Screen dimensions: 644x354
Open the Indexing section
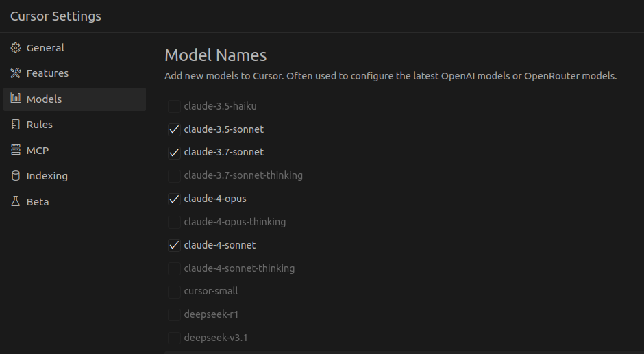(x=75, y=176)
